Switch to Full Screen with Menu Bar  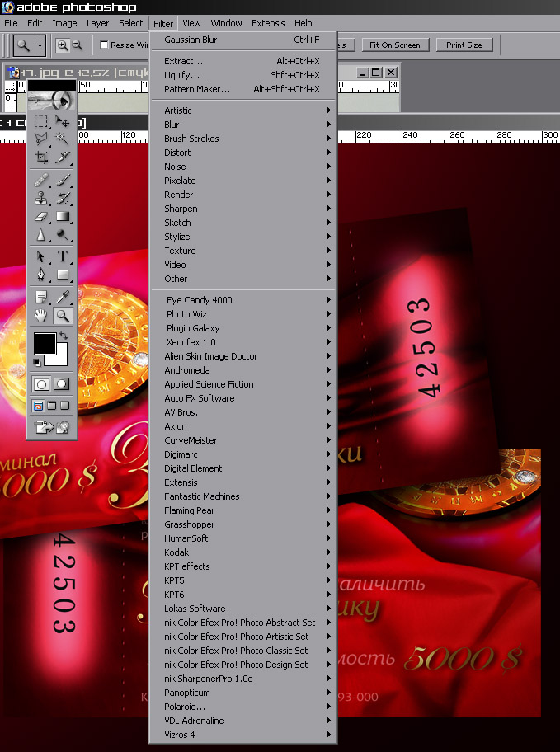pos(51,406)
